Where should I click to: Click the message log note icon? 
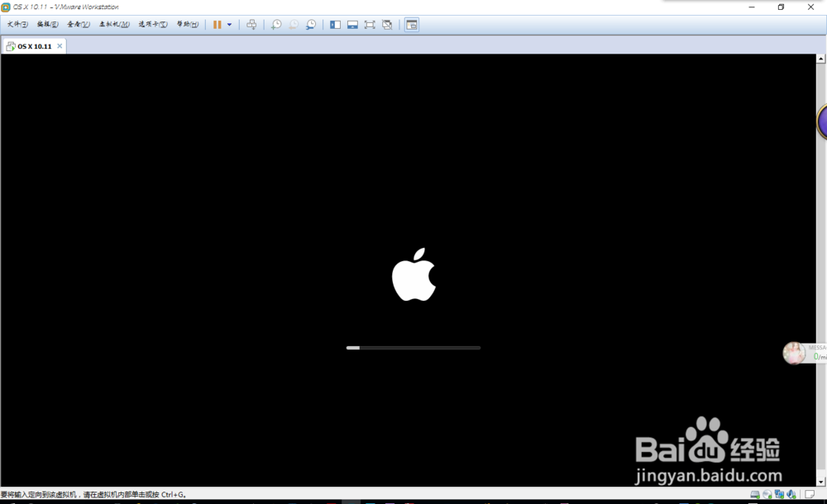click(810, 495)
